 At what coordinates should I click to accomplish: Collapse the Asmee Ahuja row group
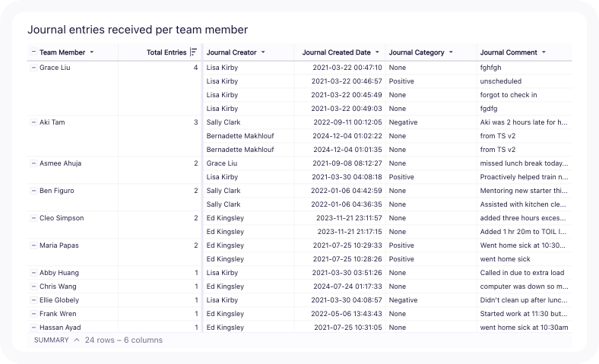pos(33,163)
